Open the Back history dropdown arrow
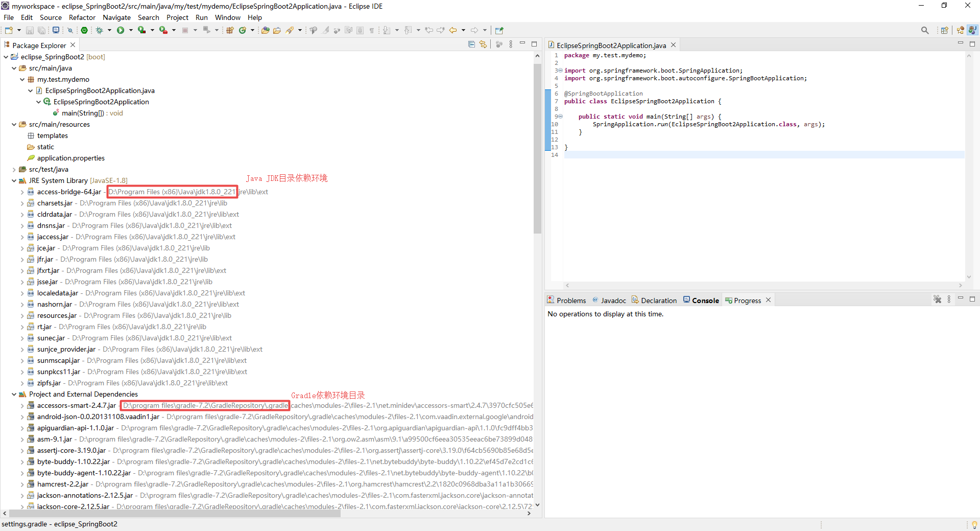 pyautogui.click(x=463, y=30)
